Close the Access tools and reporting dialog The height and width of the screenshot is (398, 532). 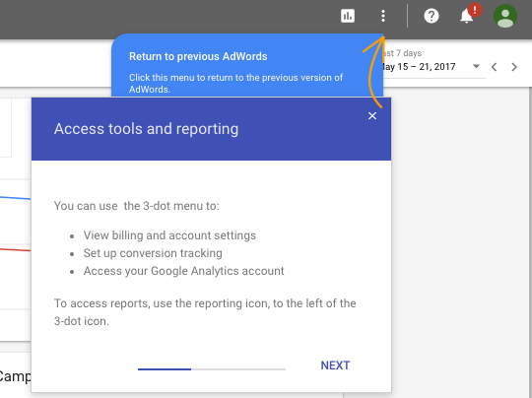click(x=372, y=116)
